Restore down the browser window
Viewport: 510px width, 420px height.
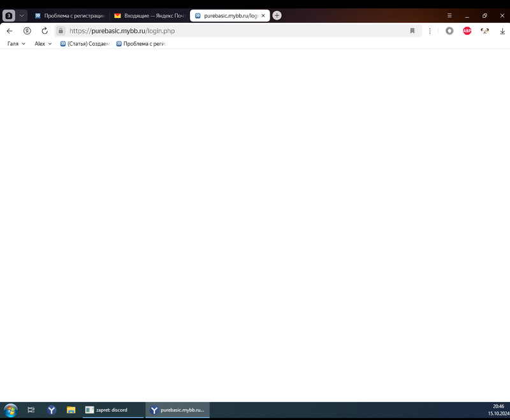pyautogui.click(x=484, y=15)
